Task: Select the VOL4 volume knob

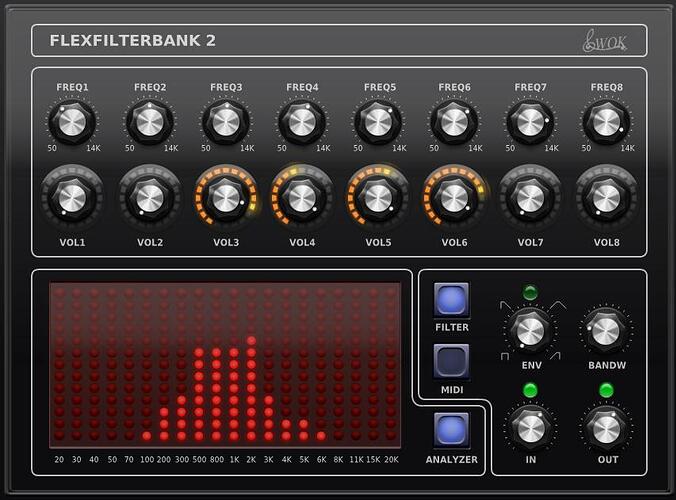Action: tap(302, 198)
